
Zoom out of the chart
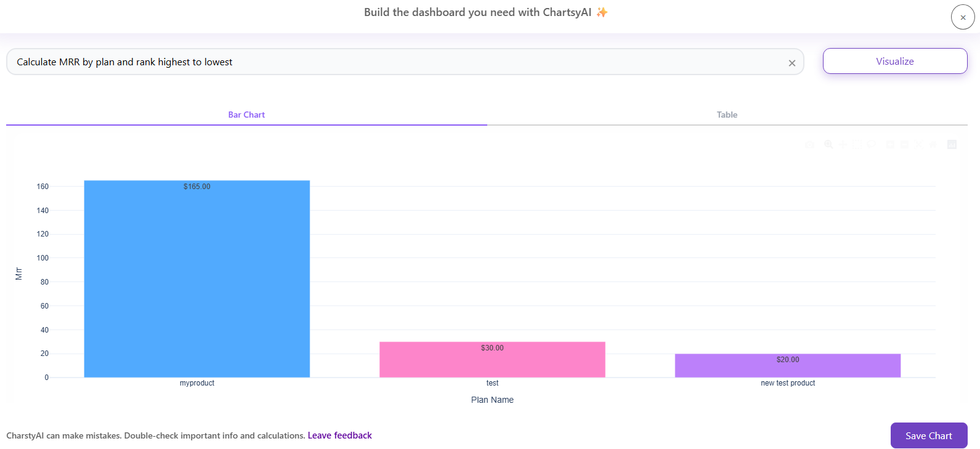[x=904, y=144]
